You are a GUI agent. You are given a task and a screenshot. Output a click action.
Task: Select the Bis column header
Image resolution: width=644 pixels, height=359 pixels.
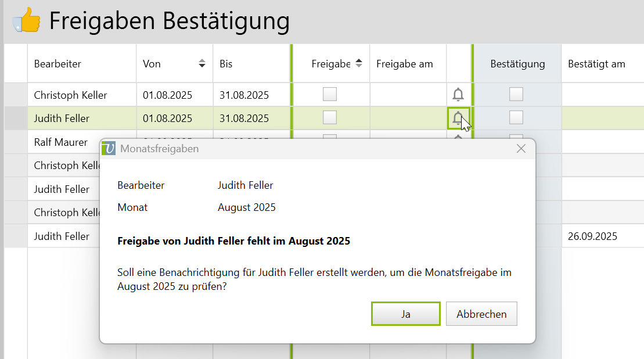(x=226, y=64)
